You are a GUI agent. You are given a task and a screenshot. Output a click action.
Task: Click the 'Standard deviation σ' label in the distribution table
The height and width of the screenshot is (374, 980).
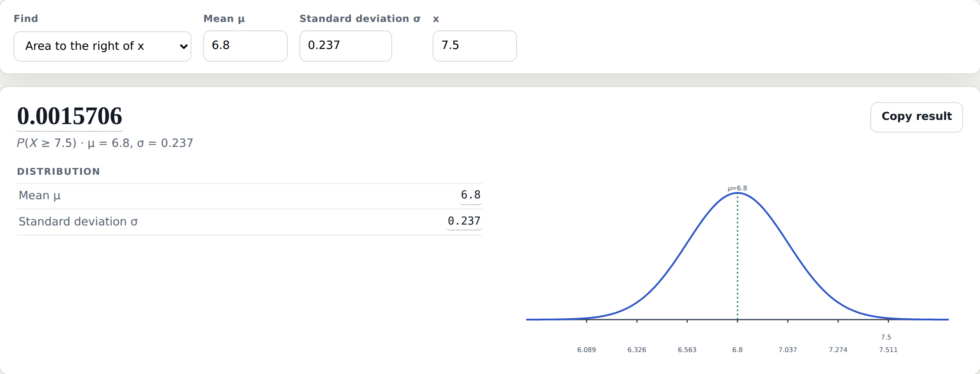tap(78, 222)
